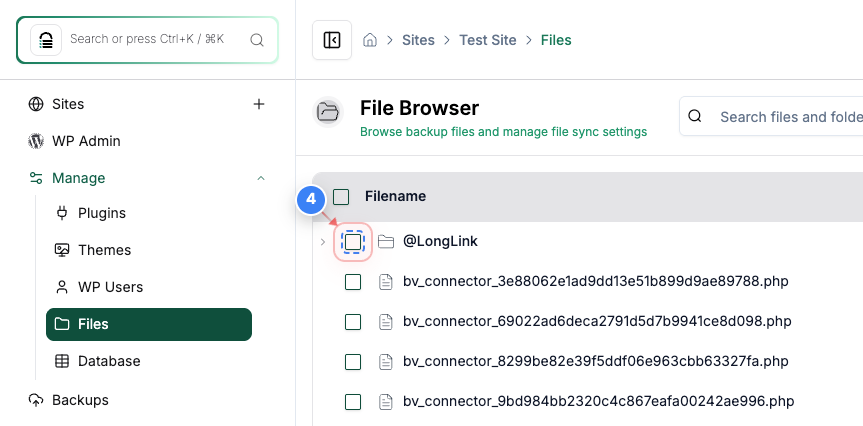
Task: Click the Database table icon
Action: [62, 361]
